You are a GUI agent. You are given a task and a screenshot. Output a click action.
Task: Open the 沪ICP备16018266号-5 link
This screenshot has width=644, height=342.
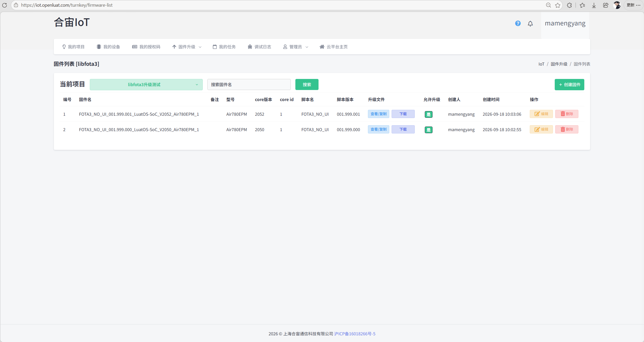coord(355,334)
